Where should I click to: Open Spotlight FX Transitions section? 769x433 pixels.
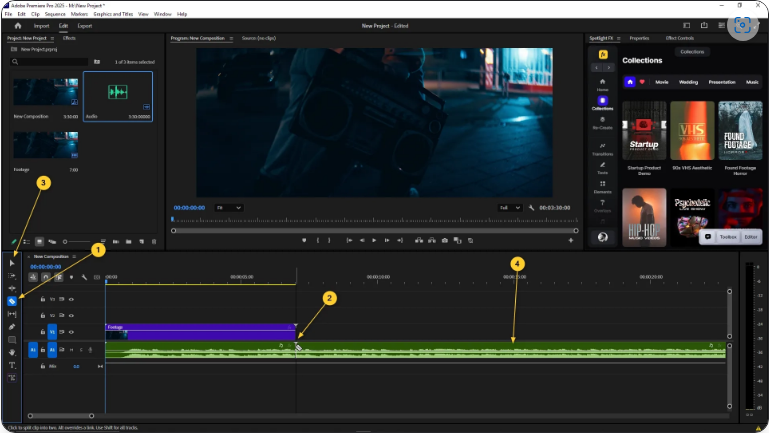[602, 149]
